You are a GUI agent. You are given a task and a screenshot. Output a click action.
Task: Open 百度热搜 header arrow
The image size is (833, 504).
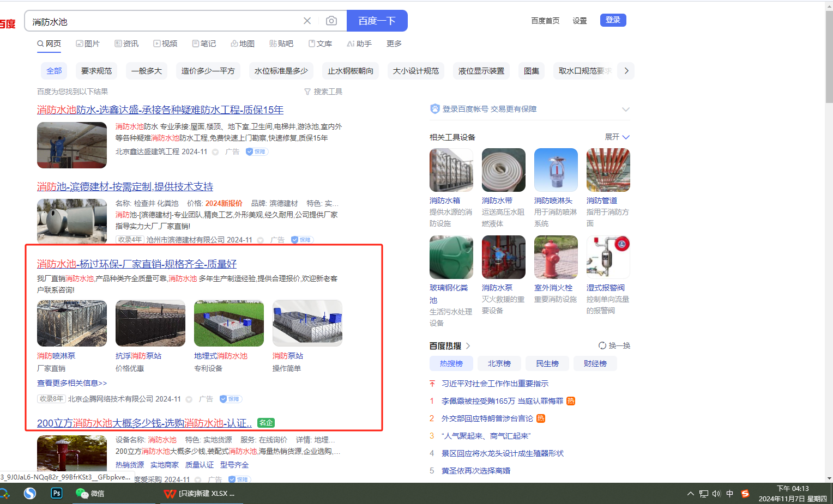468,346
